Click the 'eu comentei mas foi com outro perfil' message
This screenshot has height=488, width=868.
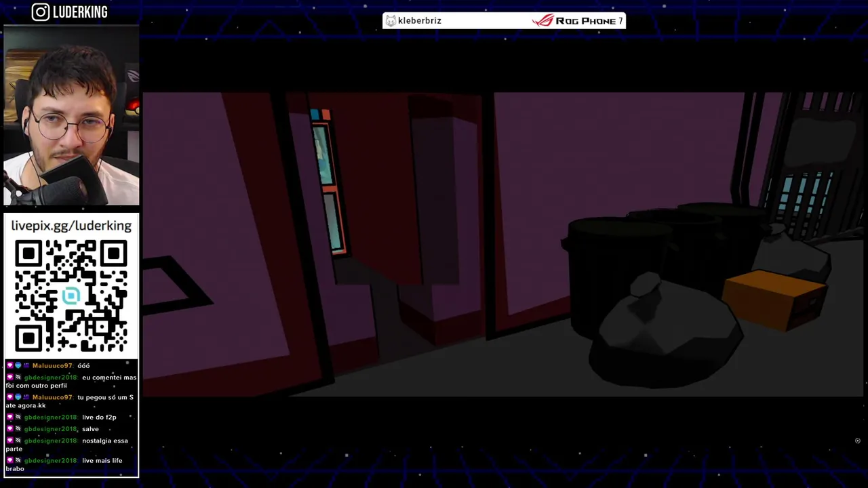coord(71,382)
